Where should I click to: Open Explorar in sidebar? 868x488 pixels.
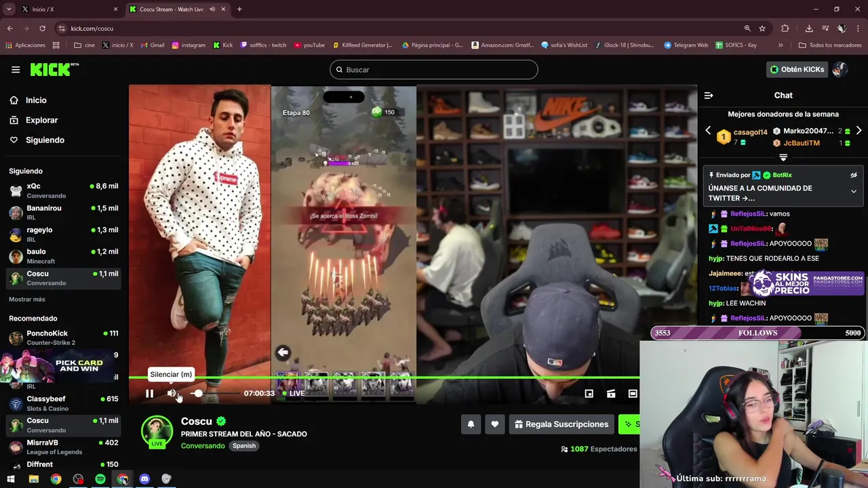pos(41,120)
